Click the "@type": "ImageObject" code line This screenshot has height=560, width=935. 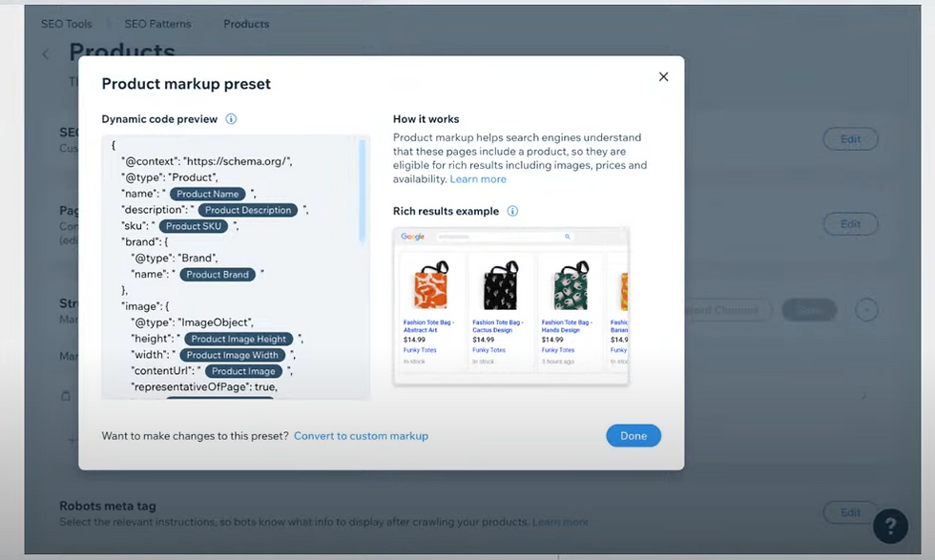(192, 322)
